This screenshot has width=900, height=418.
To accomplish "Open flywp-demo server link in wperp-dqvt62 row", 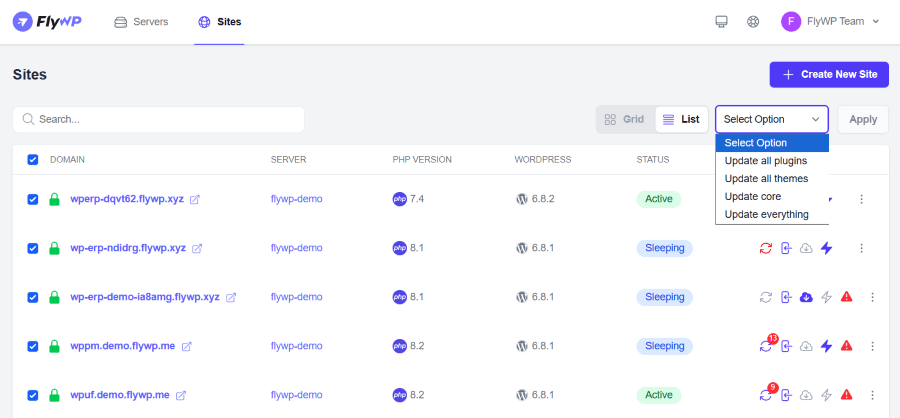I will pyautogui.click(x=297, y=199).
